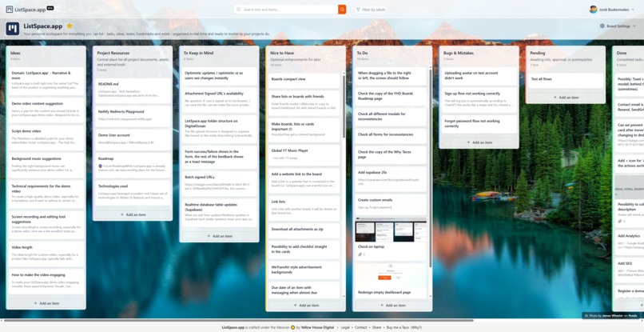Viewport: 644px width, 332px height.
Task: Open the Create custom emails card
Action: point(391,205)
